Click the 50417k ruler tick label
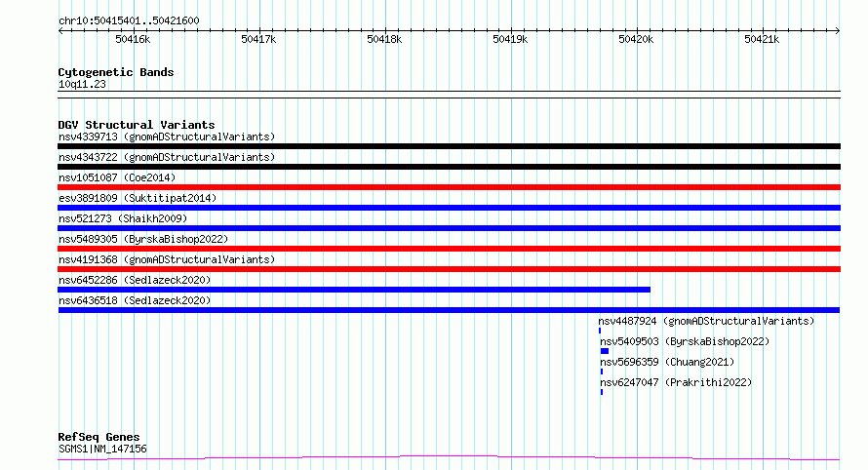 [x=258, y=39]
